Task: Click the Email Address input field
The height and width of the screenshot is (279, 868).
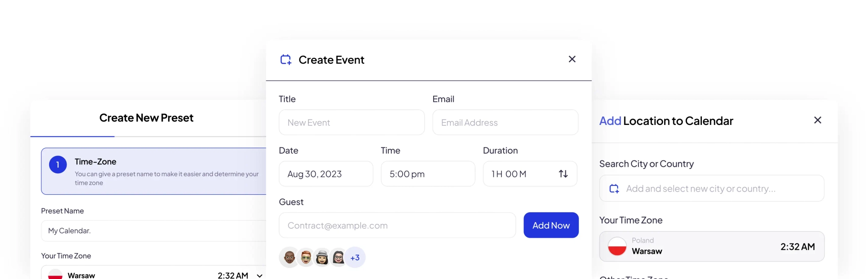Action: click(x=505, y=122)
